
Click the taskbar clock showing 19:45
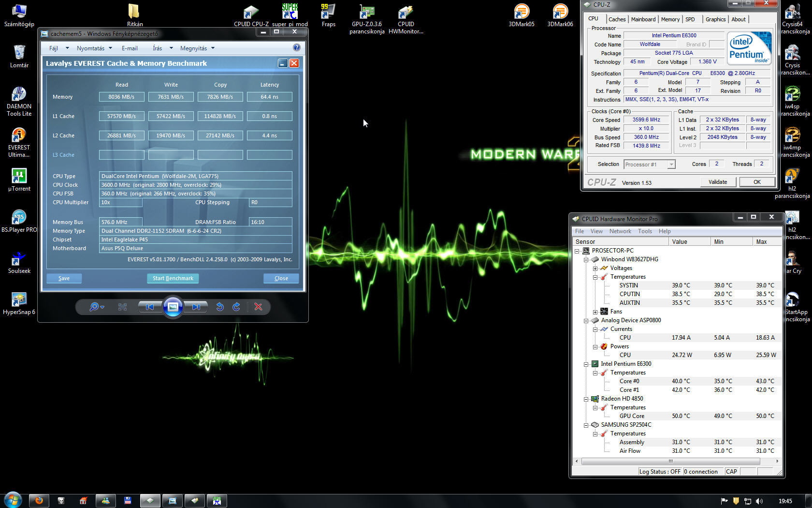pos(785,501)
